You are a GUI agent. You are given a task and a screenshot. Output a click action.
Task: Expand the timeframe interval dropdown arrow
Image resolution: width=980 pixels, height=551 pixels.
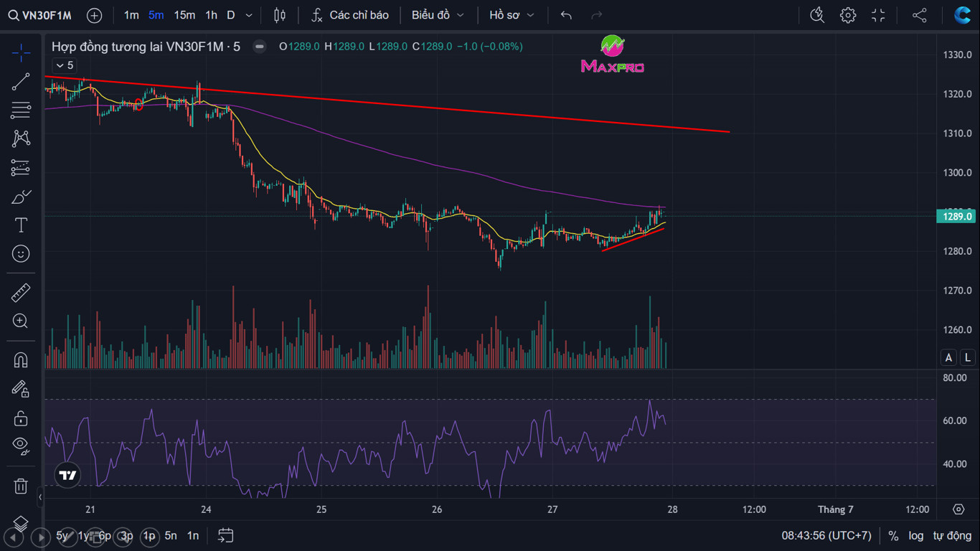click(249, 15)
